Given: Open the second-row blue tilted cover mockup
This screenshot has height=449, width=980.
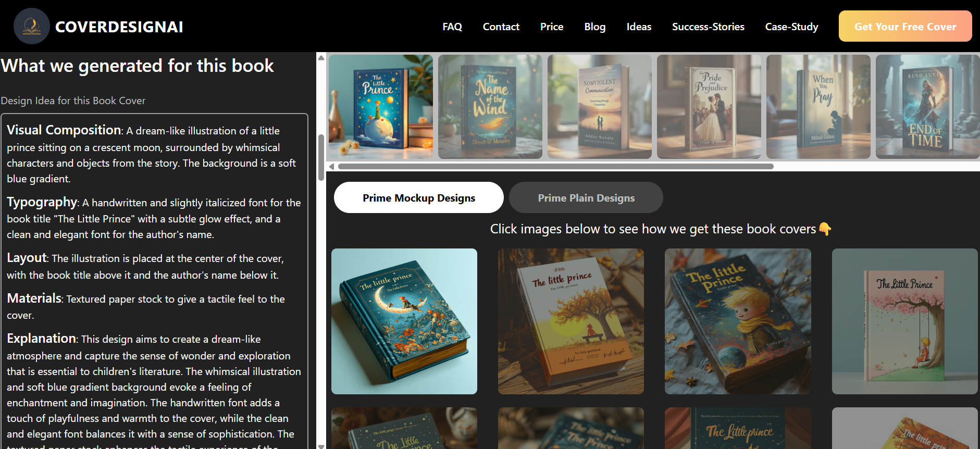Looking at the screenshot, I should pos(571,428).
